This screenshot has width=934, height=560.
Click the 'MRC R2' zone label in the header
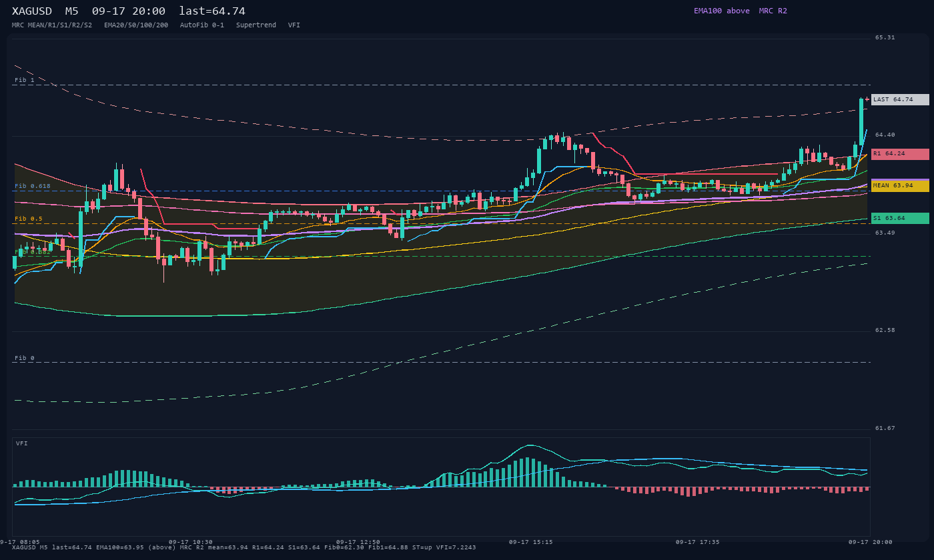773,11
